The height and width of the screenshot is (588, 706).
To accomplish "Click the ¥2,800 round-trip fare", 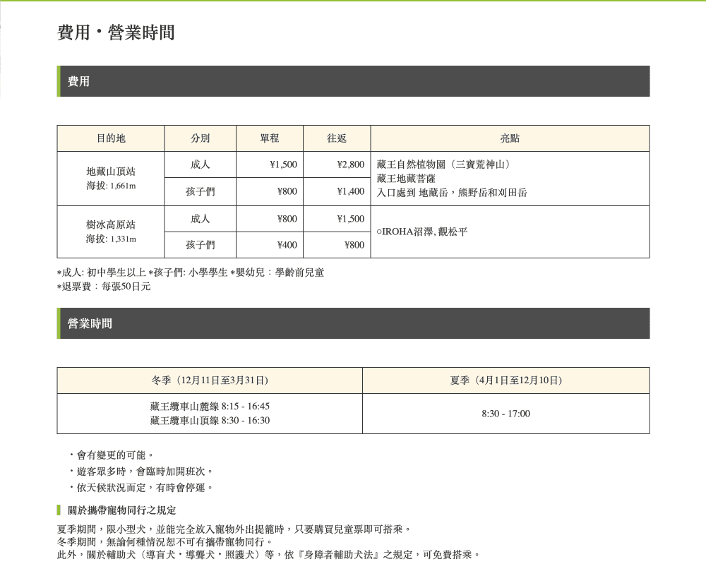I will [x=351, y=164].
